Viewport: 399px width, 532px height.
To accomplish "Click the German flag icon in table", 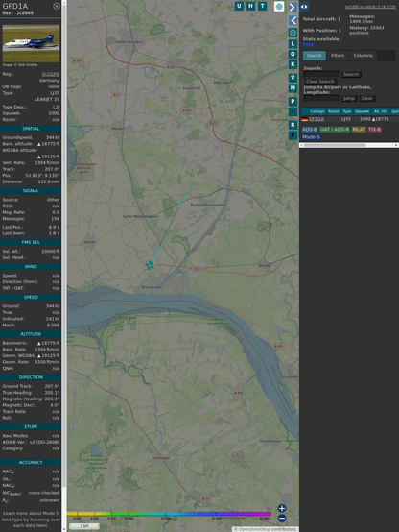I will [x=305, y=119].
